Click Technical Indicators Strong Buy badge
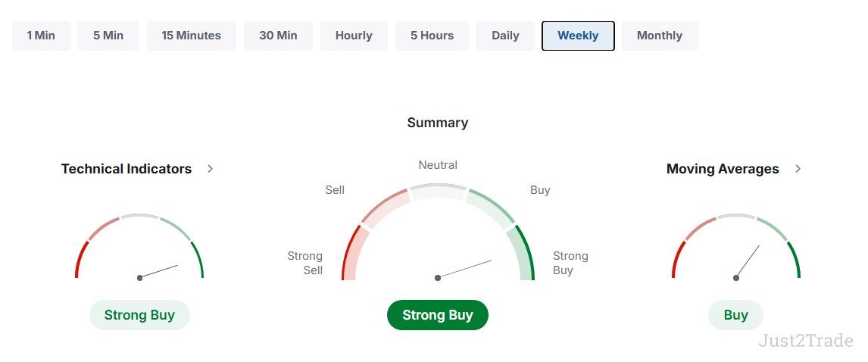Viewport: 868px width, 362px height. [139, 315]
